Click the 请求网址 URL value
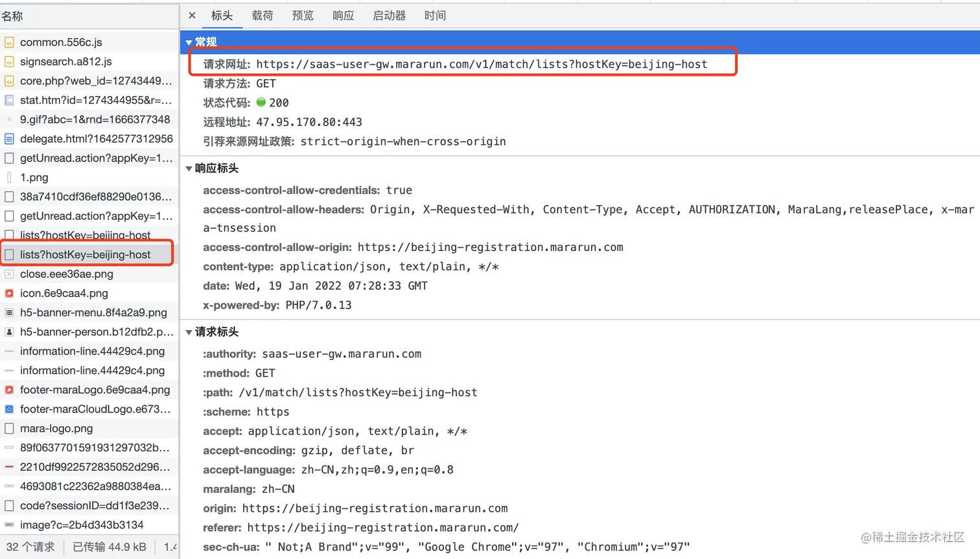980x559 pixels. pyautogui.click(x=482, y=64)
